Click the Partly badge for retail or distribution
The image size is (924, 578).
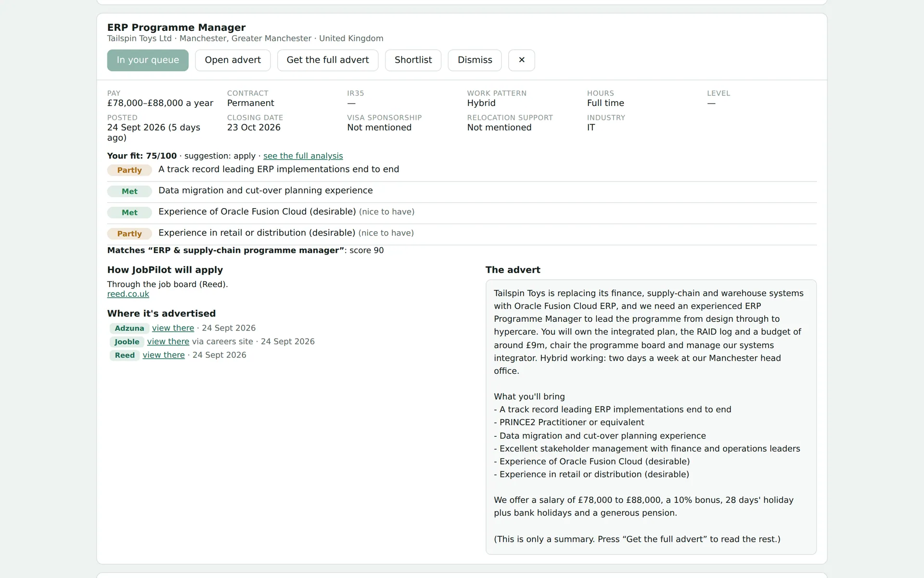129,234
